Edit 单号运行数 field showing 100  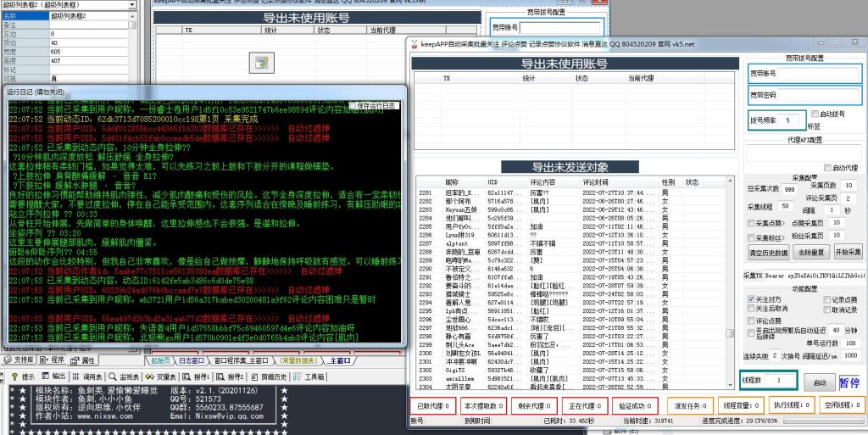852,343
